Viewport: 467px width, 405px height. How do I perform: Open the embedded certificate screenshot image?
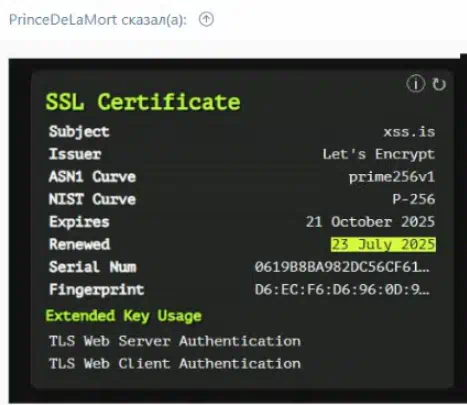238,230
